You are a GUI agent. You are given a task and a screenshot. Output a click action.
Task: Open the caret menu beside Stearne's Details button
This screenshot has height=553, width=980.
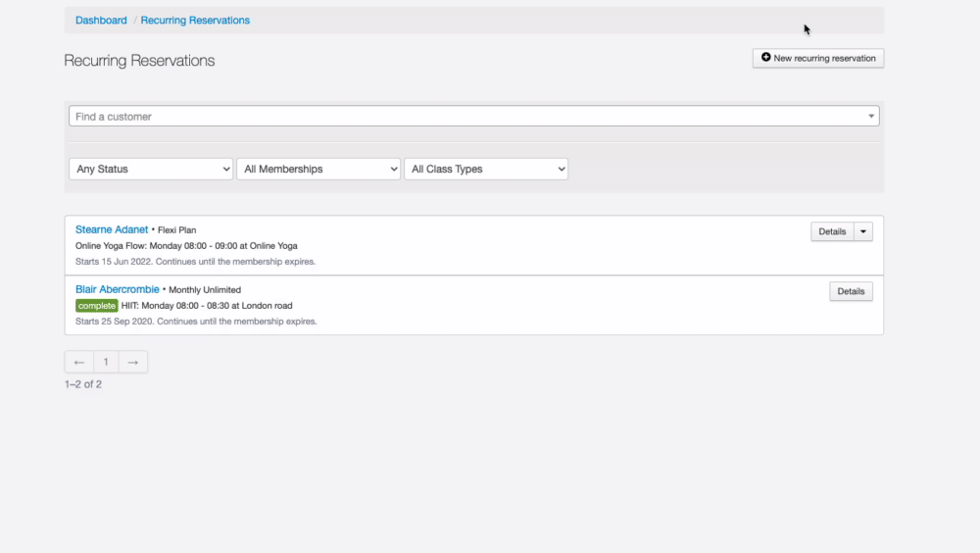coord(862,231)
